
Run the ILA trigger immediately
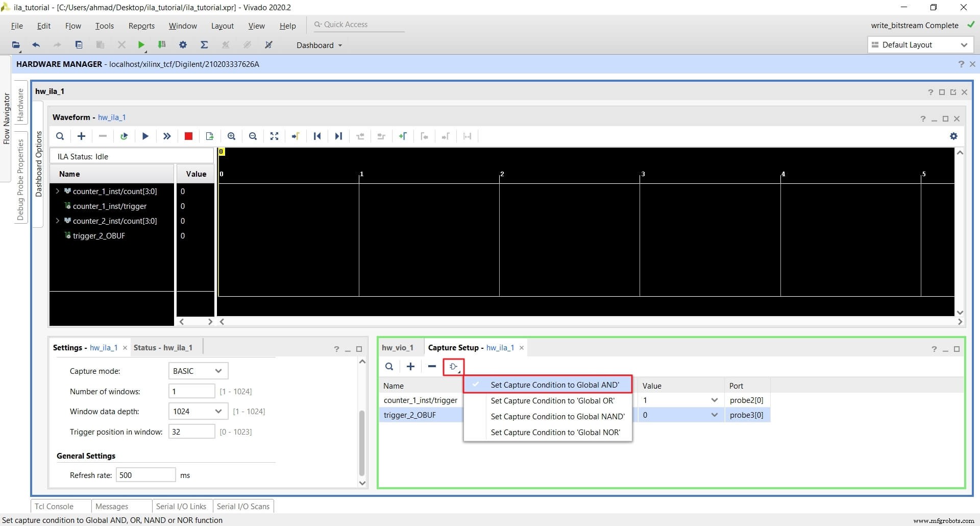coord(166,136)
